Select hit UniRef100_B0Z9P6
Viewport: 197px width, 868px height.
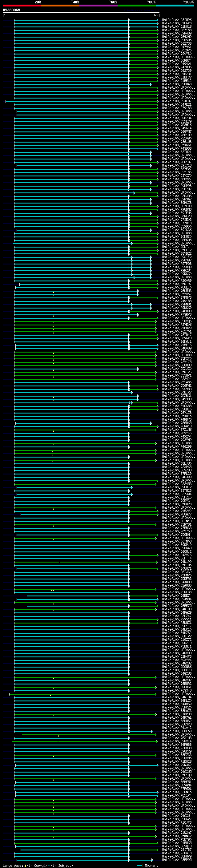tap(176, 50)
